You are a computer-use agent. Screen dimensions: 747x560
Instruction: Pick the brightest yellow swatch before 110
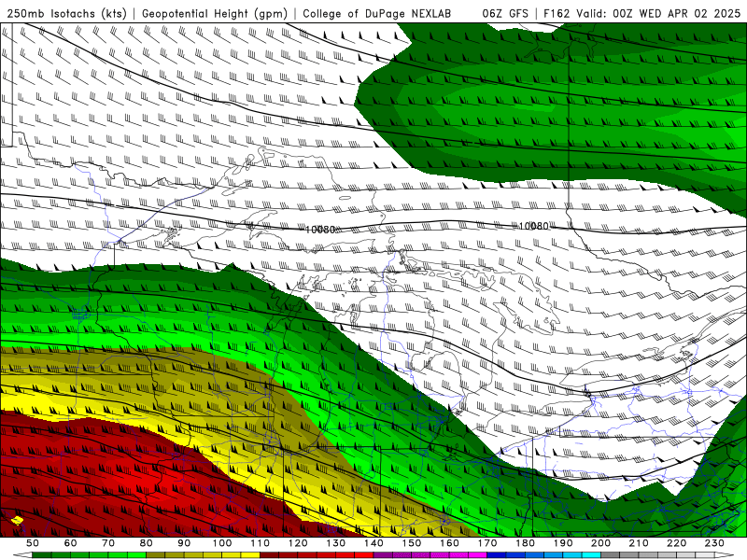pyautogui.click(x=250, y=555)
